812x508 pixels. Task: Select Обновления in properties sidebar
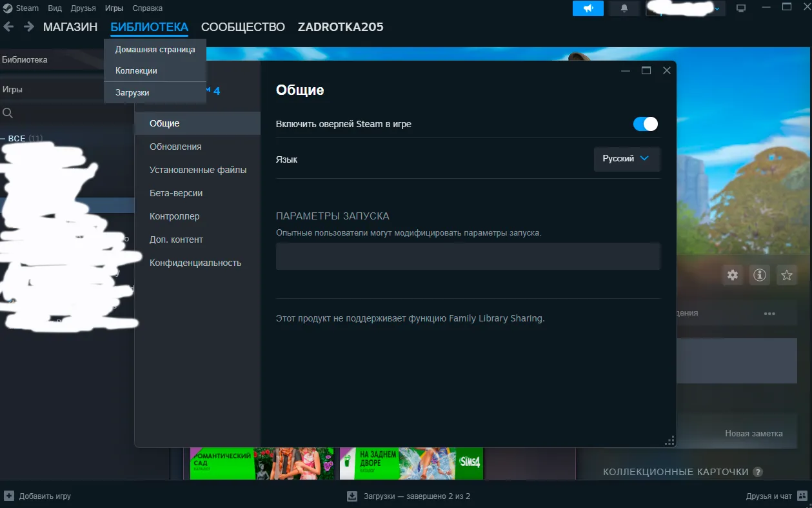pyautogui.click(x=197, y=147)
